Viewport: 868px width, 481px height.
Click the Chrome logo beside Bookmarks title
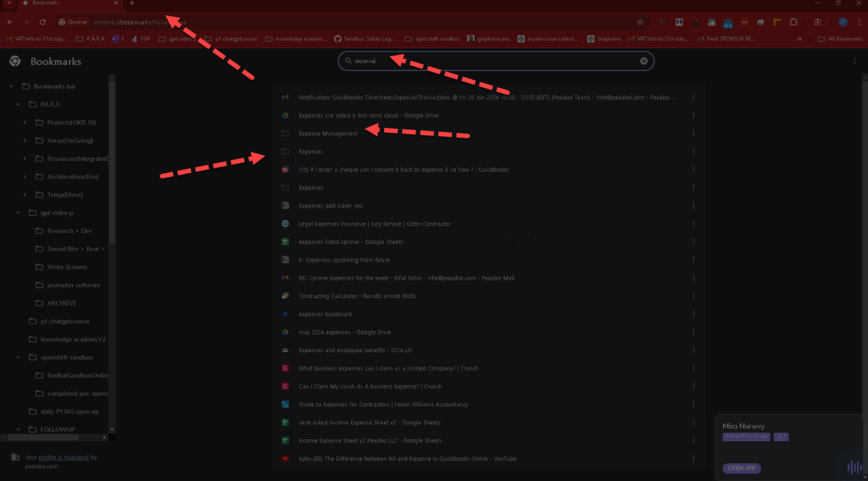point(15,61)
